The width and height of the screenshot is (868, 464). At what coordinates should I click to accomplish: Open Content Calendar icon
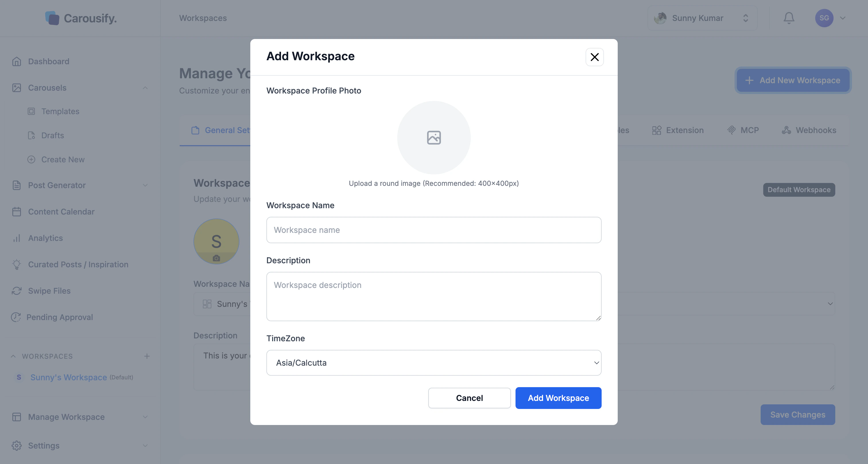(x=17, y=211)
